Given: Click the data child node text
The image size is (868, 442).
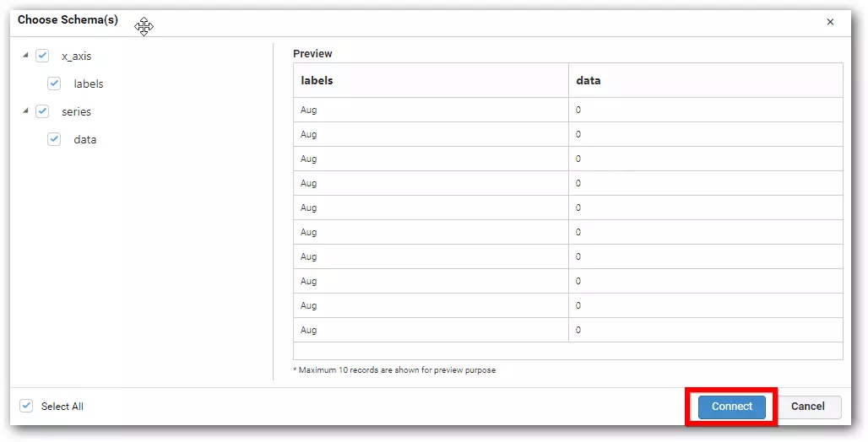Looking at the screenshot, I should pyautogui.click(x=85, y=140).
